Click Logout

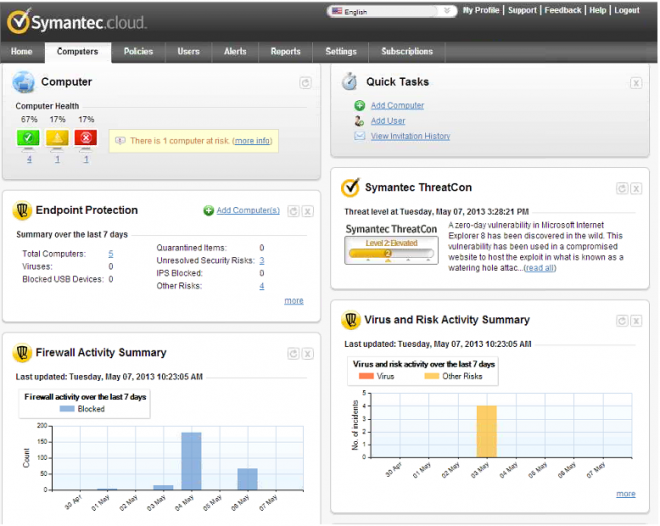627,10
